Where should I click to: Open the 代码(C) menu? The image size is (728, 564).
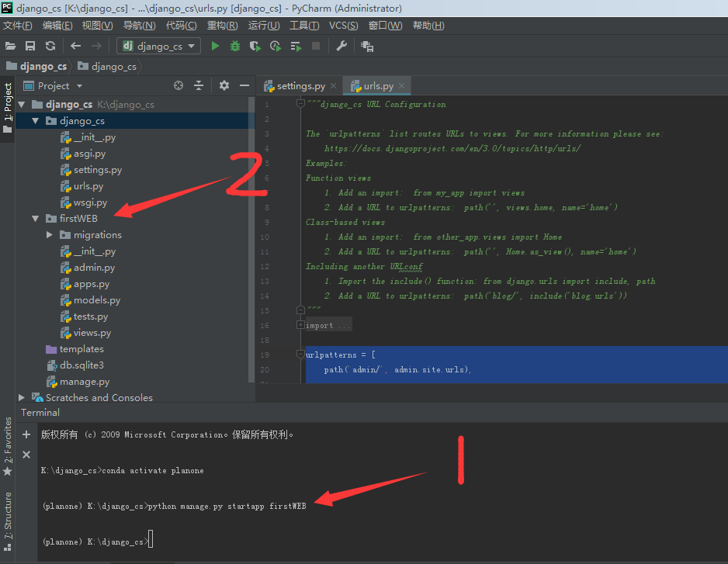pos(182,26)
